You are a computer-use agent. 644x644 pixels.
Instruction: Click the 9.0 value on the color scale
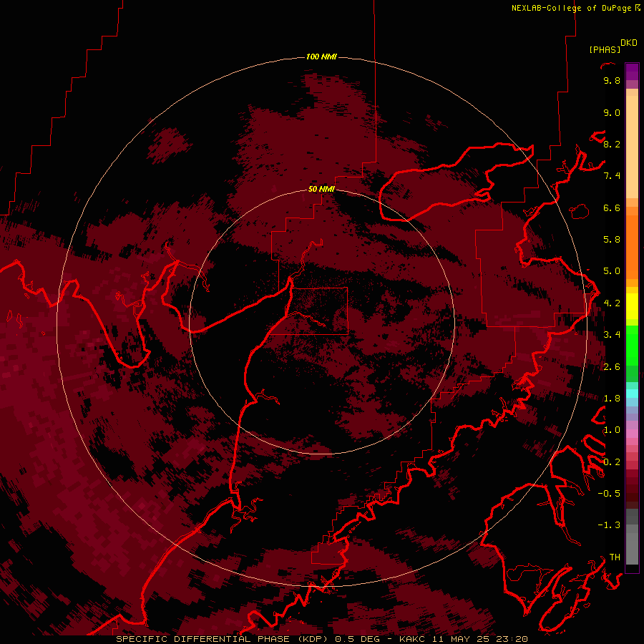coord(612,112)
